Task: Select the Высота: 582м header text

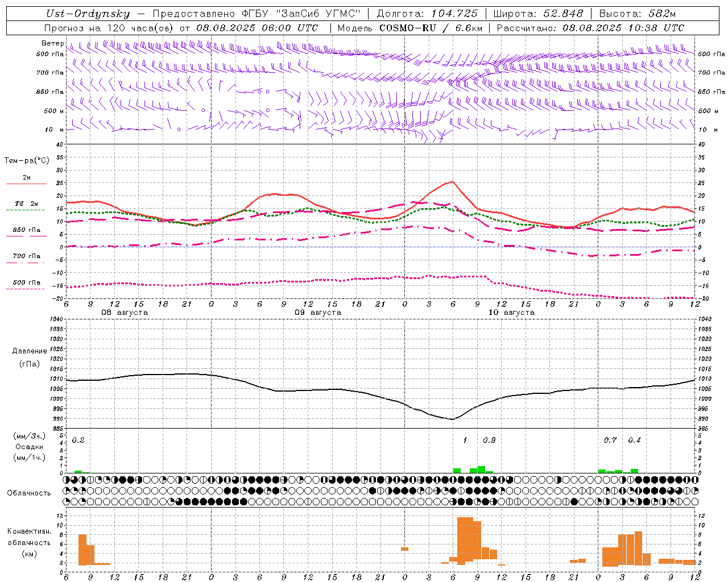Action: coord(638,14)
